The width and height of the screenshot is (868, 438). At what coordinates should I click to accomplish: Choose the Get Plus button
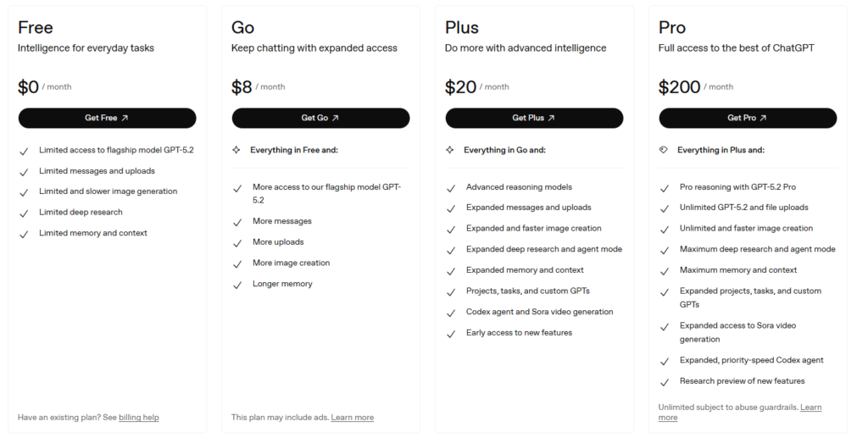[534, 118]
